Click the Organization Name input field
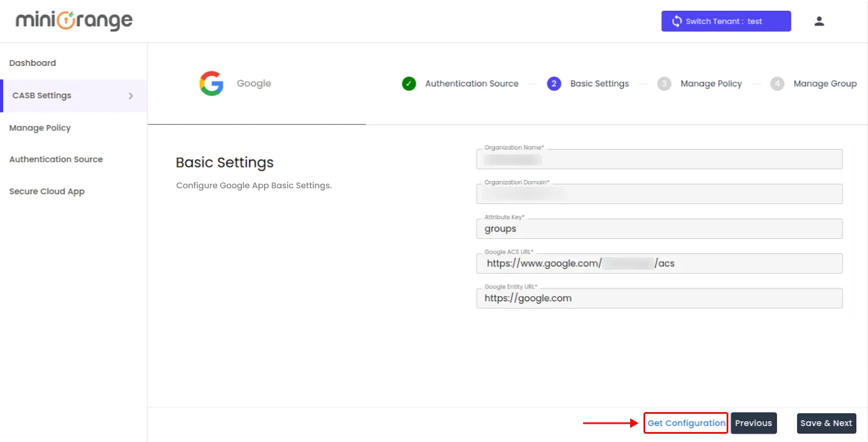The image size is (868, 442). click(658, 159)
